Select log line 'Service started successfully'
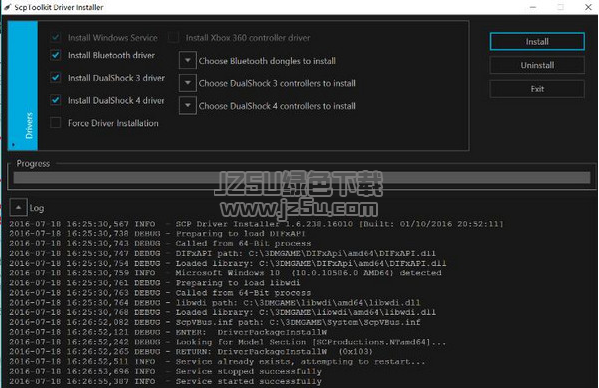Screen dimensions: 599x388 (x=165, y=381)
